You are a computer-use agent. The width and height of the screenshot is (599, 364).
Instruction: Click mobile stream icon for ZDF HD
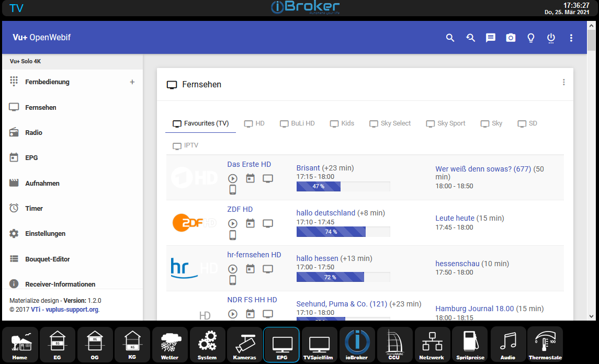233,235
